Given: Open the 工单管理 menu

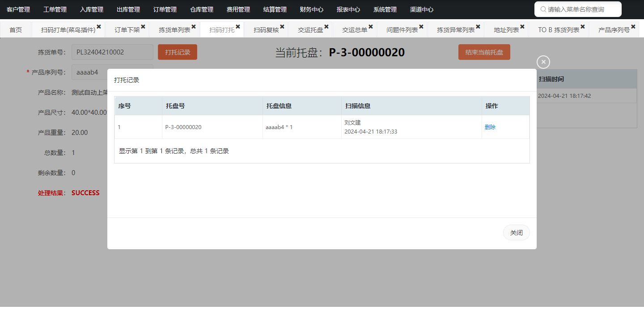Looking at the screenshot, I should click(55, 9).
